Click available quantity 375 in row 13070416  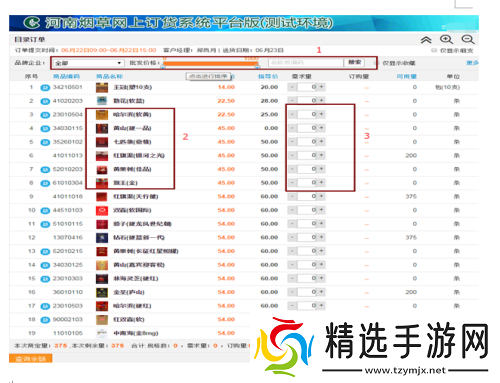tap(411, 238)
